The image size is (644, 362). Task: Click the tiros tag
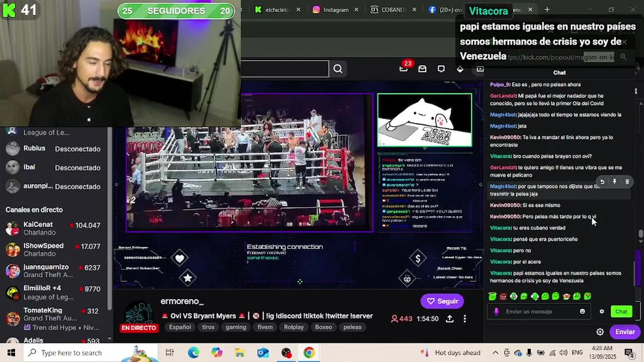208,327
